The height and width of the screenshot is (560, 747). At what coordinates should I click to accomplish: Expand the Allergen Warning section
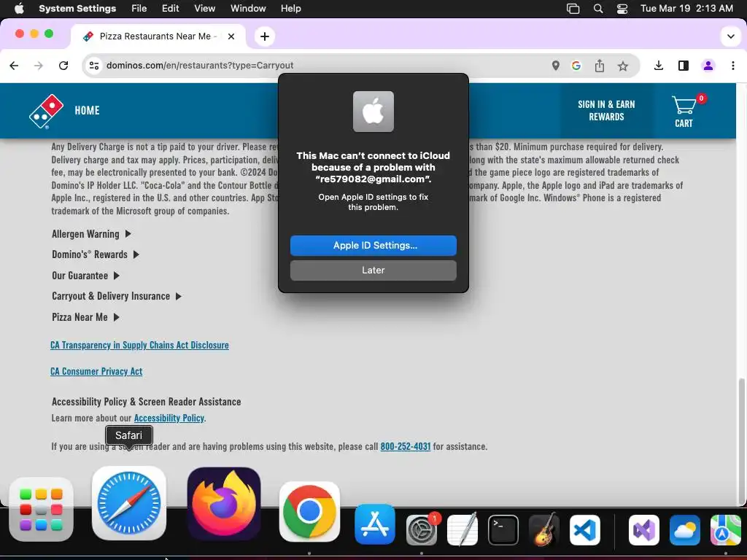(x=91, y=234)
